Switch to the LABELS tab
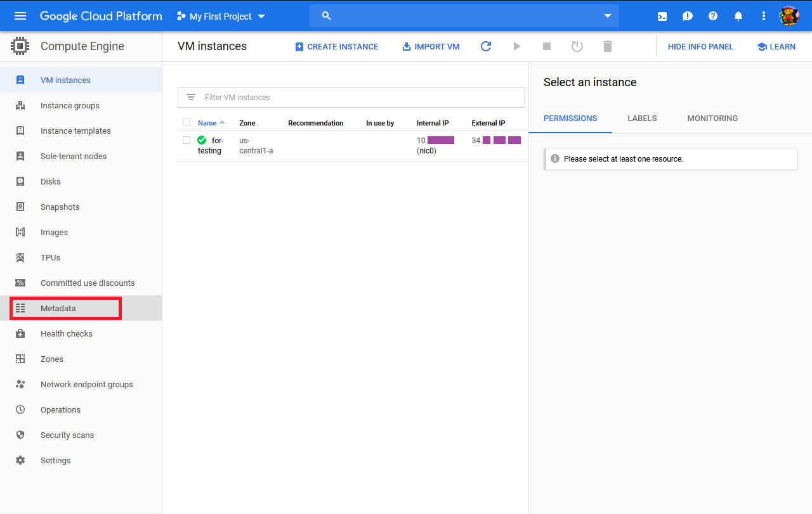Image resolution: width=812 pixels, height=514 pixels. click(x=642, y=119)
